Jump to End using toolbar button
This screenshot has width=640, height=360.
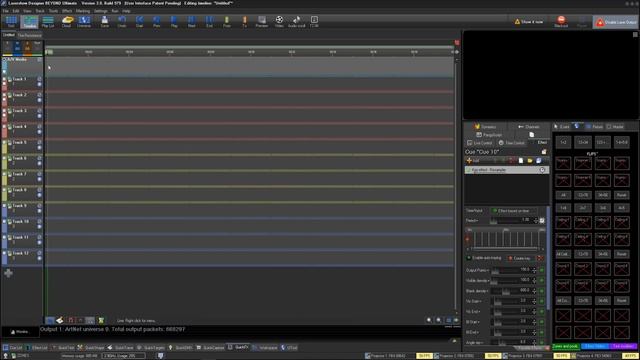click(x=209, y=22)
